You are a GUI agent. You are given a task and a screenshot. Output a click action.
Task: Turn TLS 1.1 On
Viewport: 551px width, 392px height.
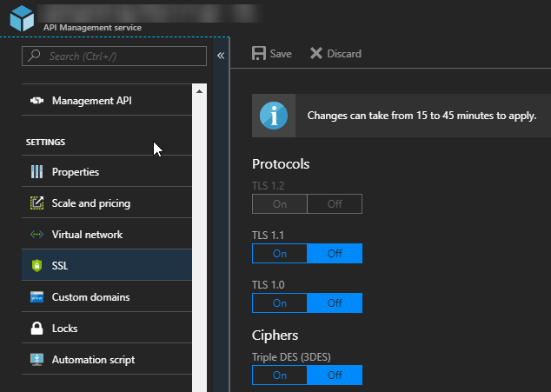pos(280,254)
